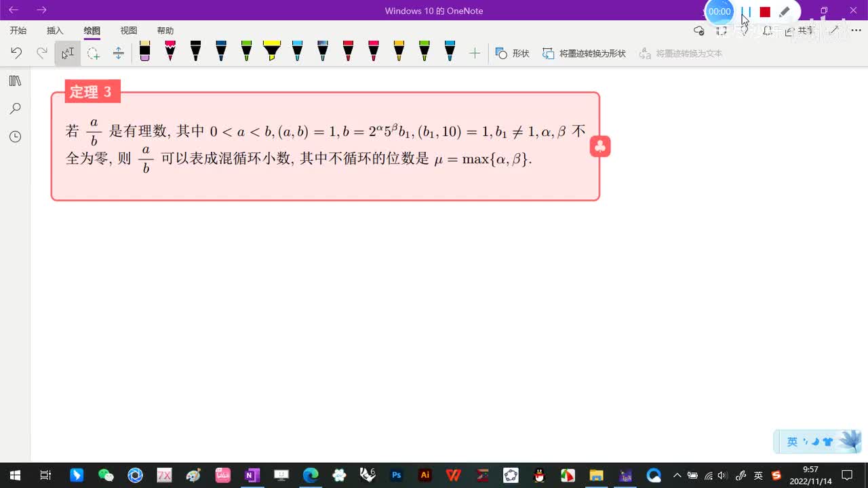Image resolution: width=868 pixels, height=488 pixels.
Task: Open File Explorer from taskbar
Action: 596,475
